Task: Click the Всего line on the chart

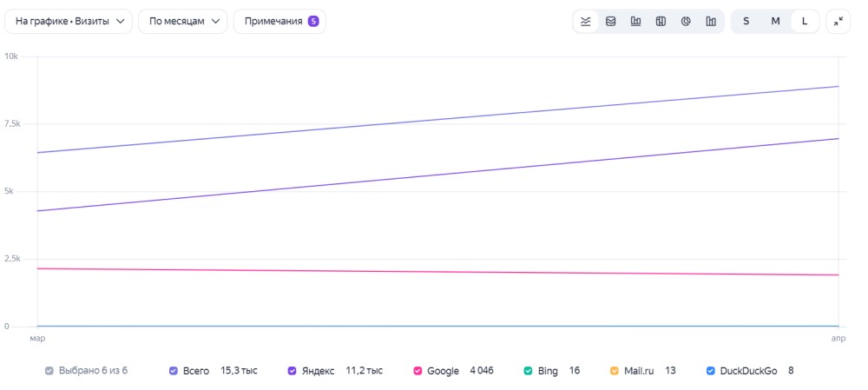Action: click(438, 119)
